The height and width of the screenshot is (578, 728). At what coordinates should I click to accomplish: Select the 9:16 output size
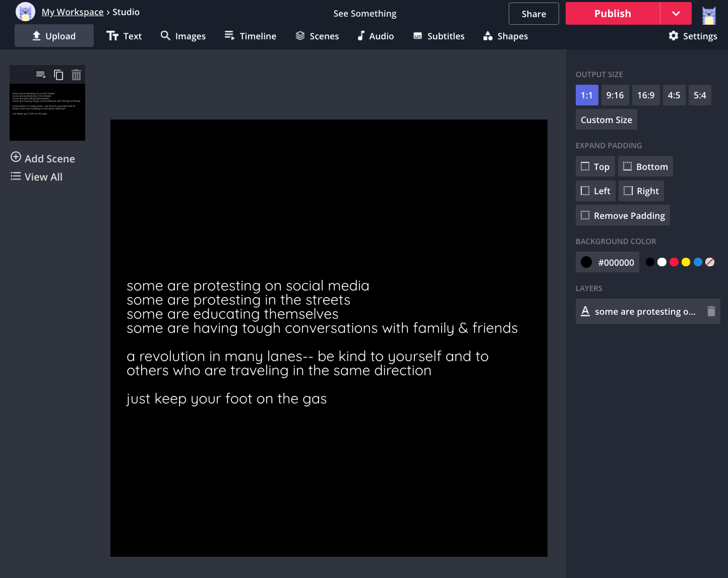(615, 95)
